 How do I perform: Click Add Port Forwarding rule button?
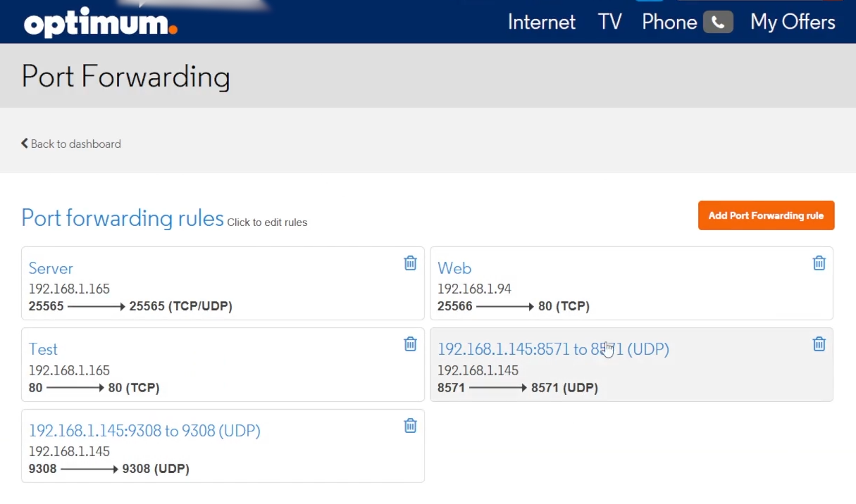[766, 215]
